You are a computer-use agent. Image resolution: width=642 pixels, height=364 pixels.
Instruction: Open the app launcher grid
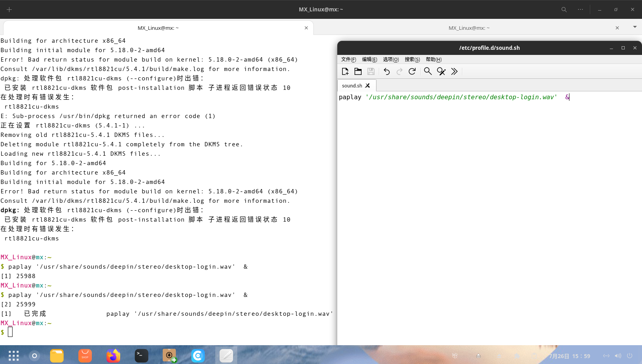coord(14,356)
